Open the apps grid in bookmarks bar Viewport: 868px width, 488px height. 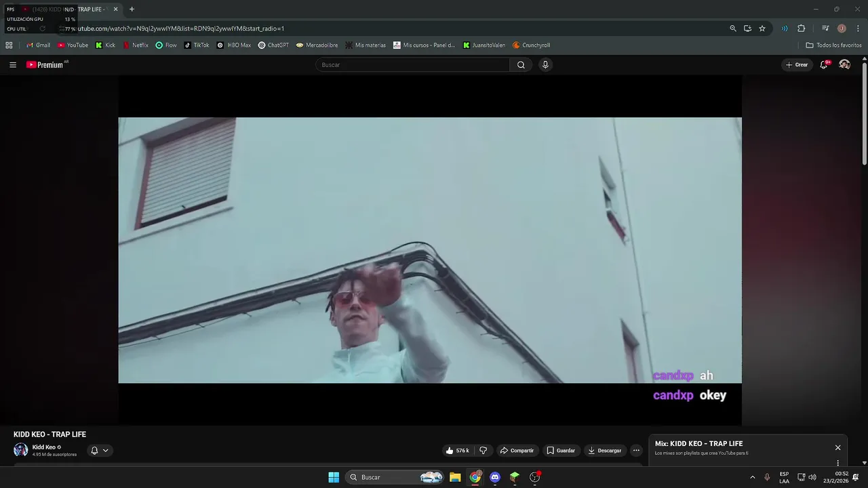pos(9,45)
